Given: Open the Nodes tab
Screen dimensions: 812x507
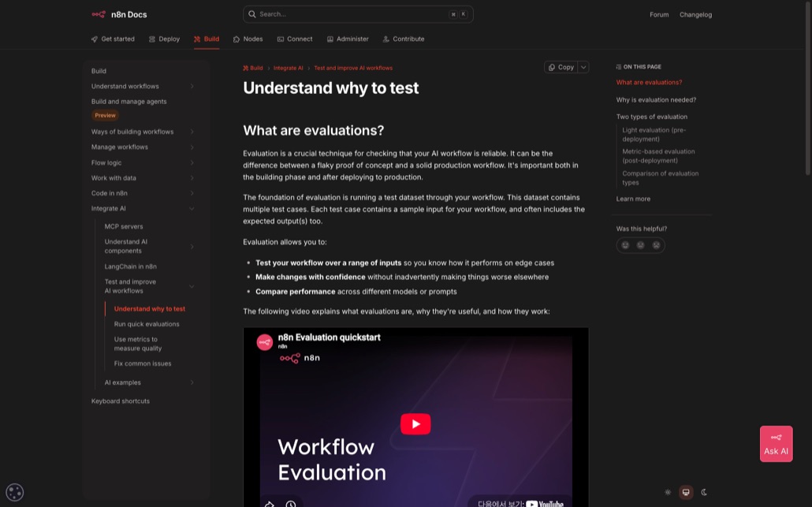Looking at the screenshot, I should coord(248,39).
